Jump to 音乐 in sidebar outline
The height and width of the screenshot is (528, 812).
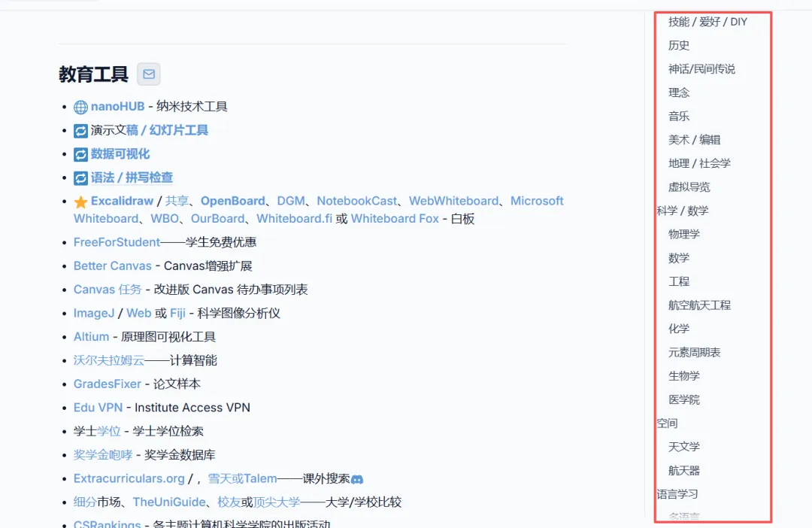tap(678, 116)
